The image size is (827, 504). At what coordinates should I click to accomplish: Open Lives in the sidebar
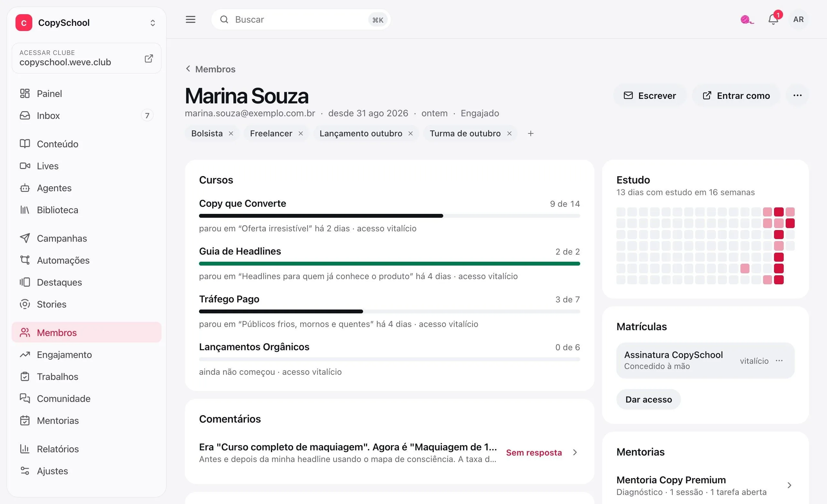(86, 166)
